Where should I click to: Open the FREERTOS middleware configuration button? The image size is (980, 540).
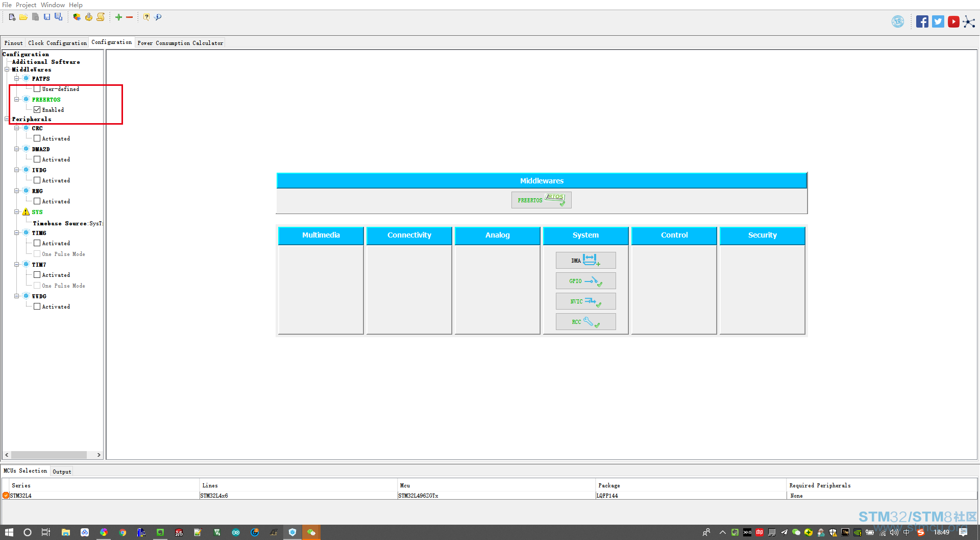tap(541, 200)
